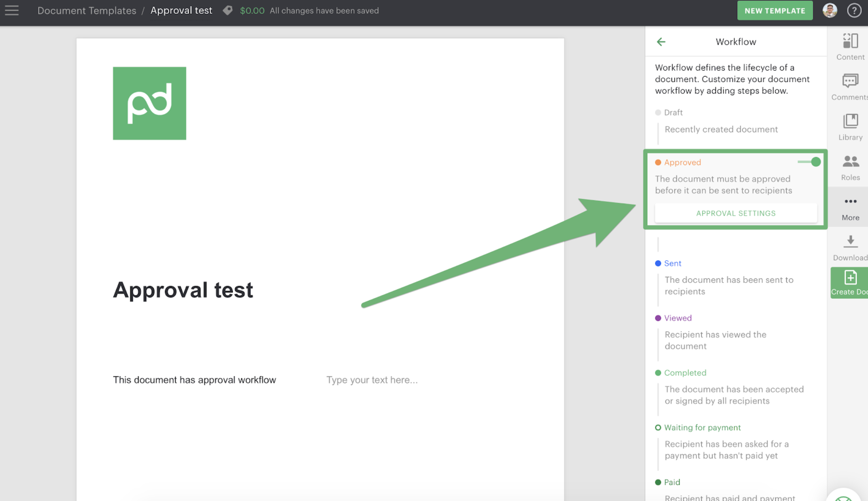Select the green PandaDoc logo image

149,103
